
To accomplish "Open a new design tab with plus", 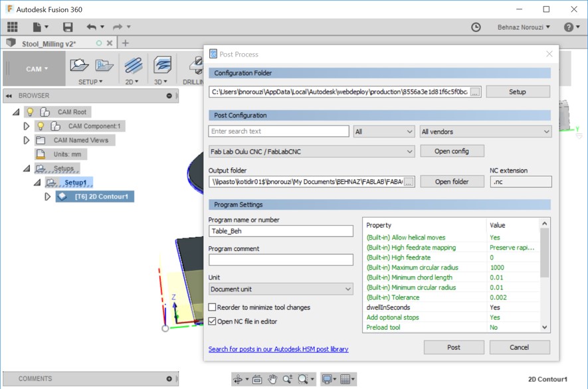I will pyautogui.click(x=126, y=43).
